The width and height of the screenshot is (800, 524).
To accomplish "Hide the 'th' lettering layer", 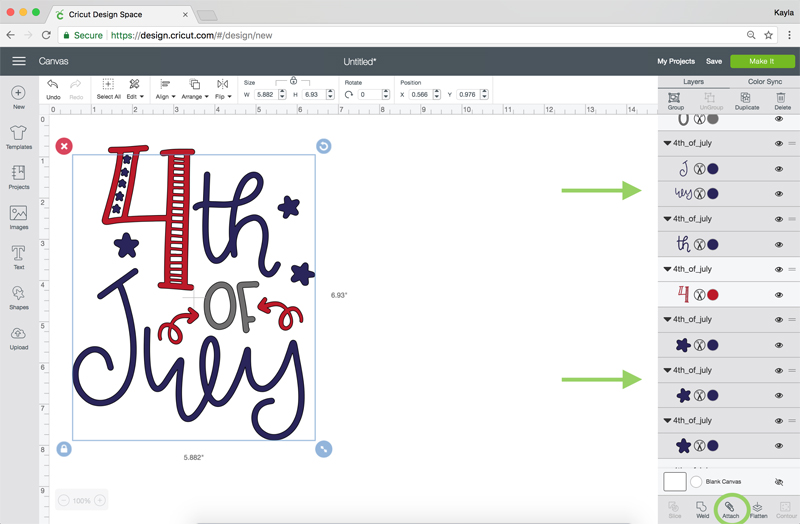I will pyautogui.click(x=779, y=245).
